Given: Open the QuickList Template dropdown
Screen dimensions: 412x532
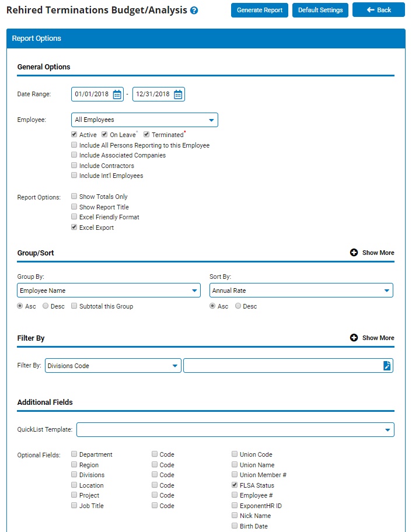Looking at the screenshot, I should [236, 430].
